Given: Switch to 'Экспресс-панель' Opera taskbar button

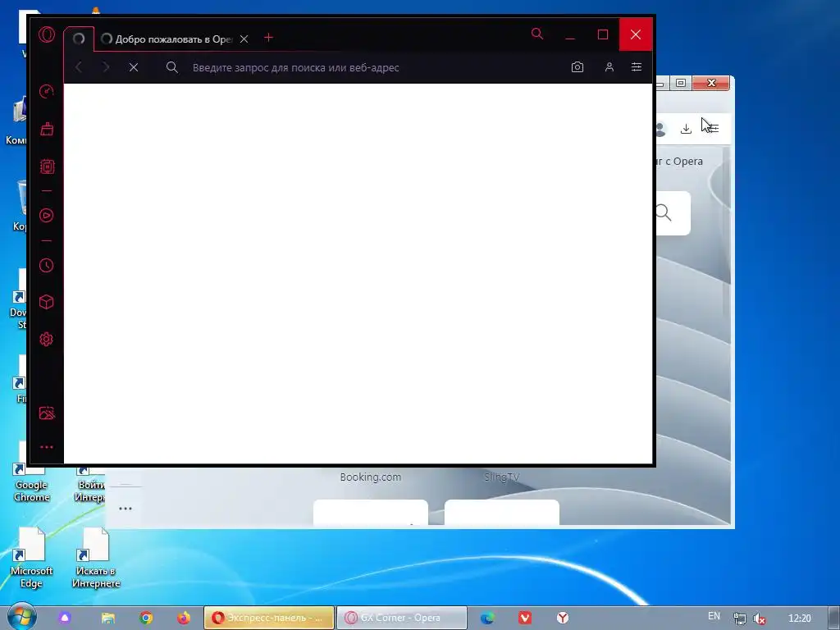Looking at the screenshot, I should tap(269, 618).
